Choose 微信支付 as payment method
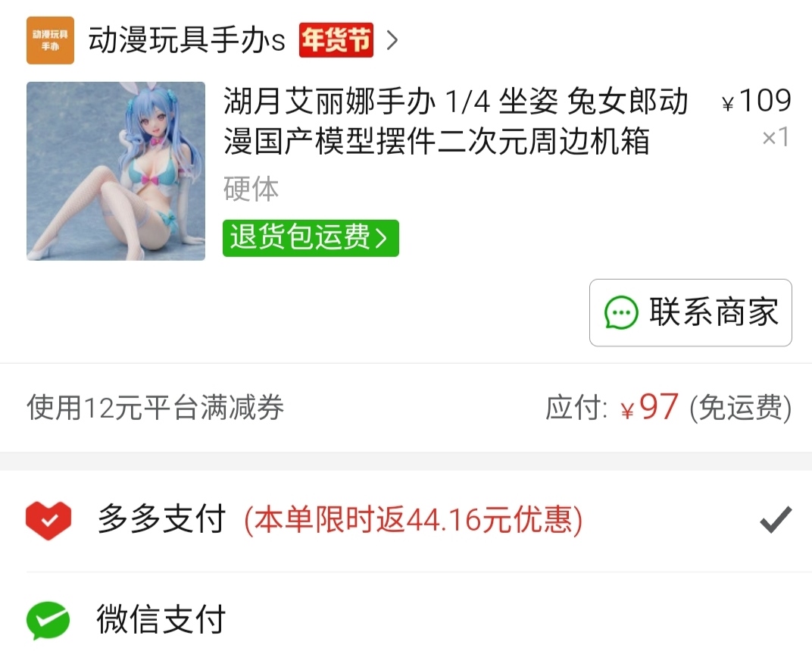Viewport: 812px width, 664px height. point(406,619)
